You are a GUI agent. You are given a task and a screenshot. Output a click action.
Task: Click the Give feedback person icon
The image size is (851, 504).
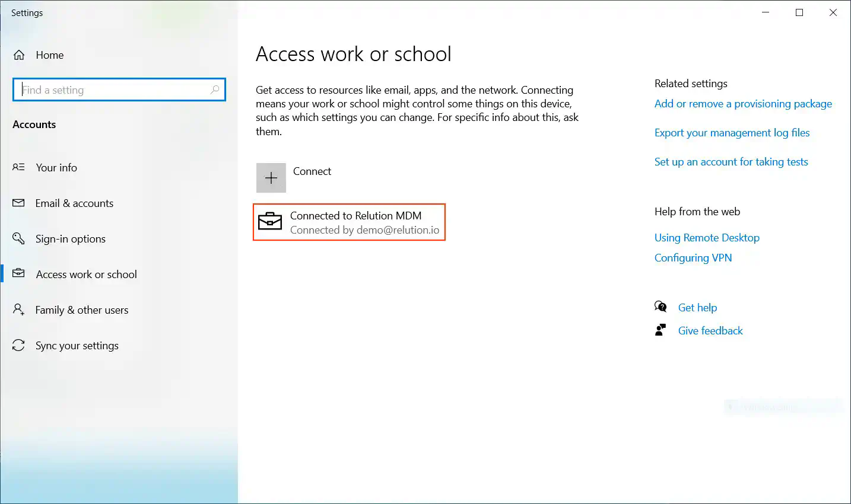(x=661, y=330)
